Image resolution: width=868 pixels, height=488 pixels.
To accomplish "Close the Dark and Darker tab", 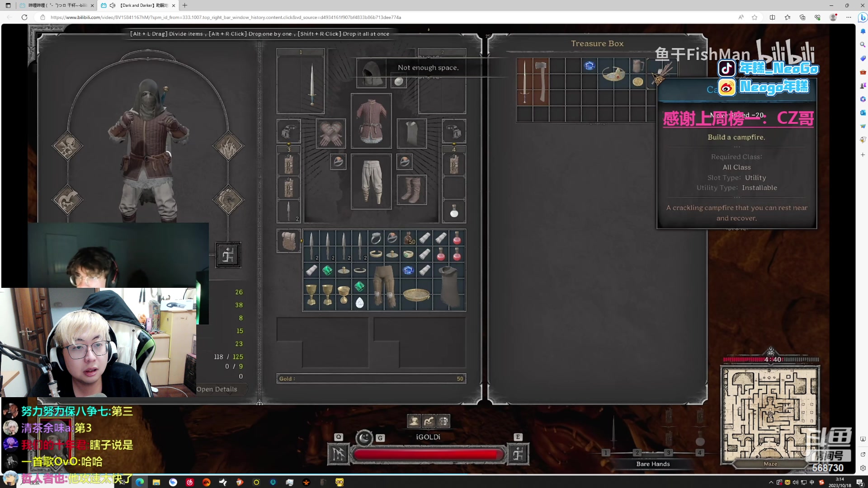I will [174, 5].
